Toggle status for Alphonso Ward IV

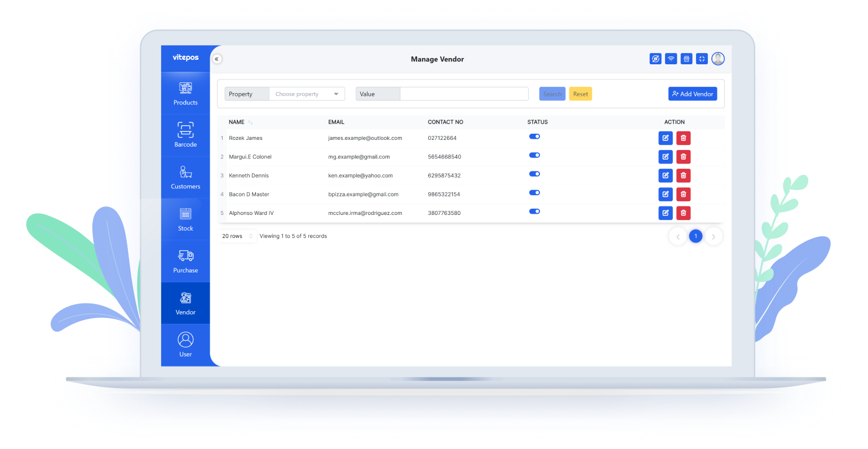point(534,212)
